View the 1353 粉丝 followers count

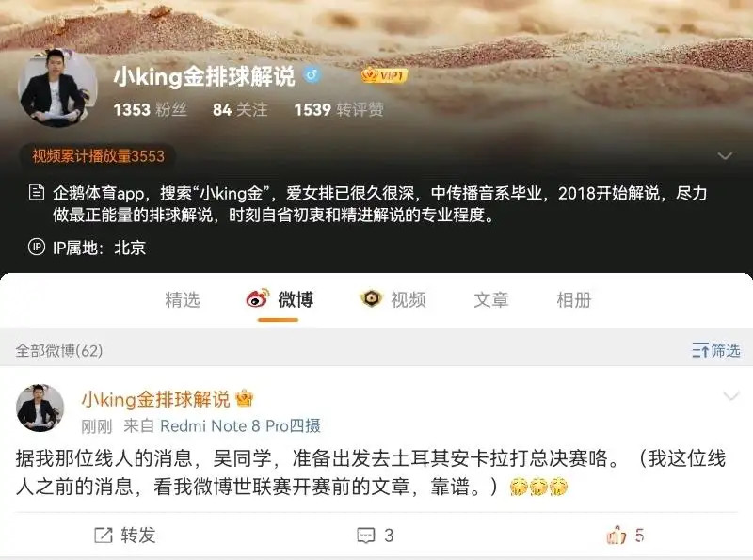(150, 109)
